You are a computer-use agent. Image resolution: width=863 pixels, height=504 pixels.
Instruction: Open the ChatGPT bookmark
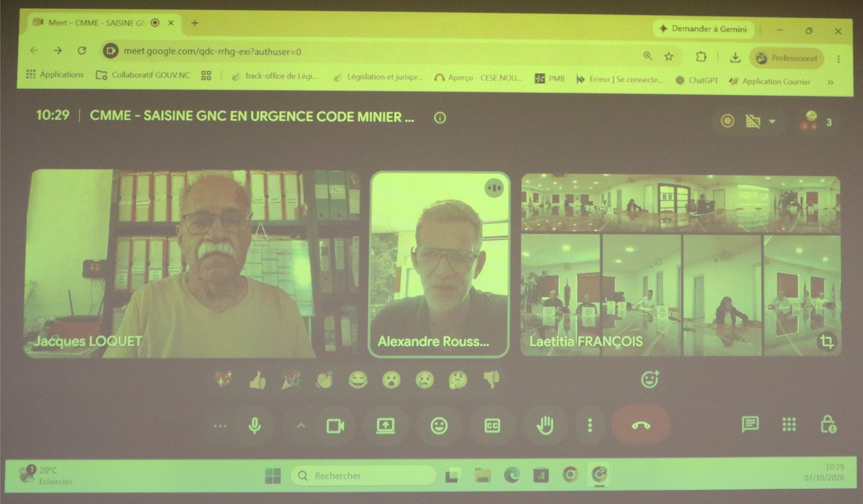pyautogui.click(x=697, y=80)
